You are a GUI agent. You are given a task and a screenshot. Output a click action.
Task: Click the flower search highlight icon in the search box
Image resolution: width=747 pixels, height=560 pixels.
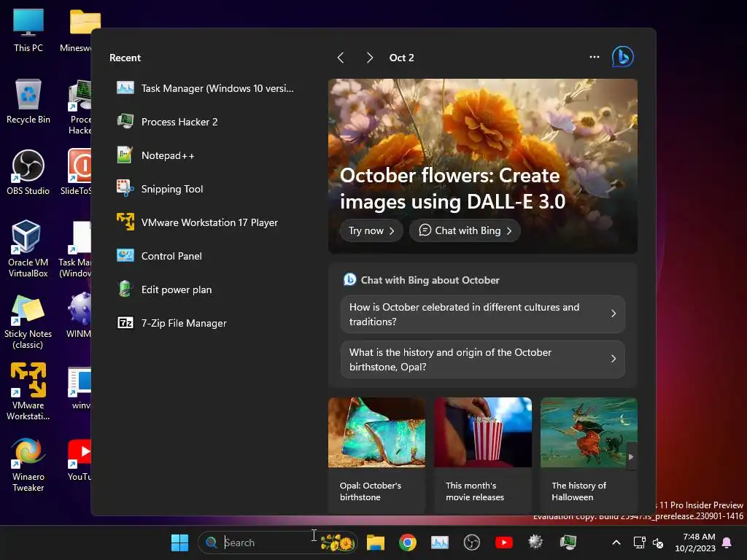337,542
